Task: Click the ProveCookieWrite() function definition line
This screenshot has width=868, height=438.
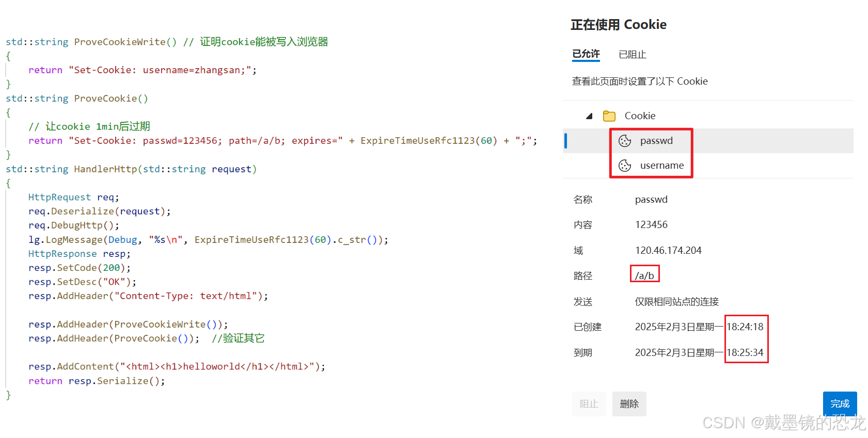Action: tap(167, 42)
